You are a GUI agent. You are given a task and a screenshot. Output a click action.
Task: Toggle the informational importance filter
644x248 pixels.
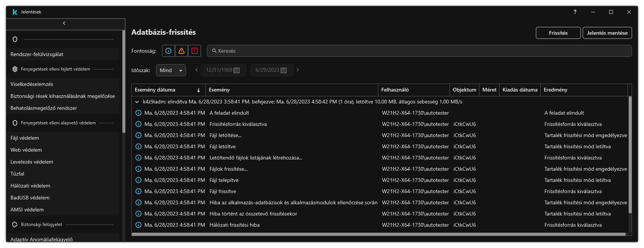tap(168, 51)
